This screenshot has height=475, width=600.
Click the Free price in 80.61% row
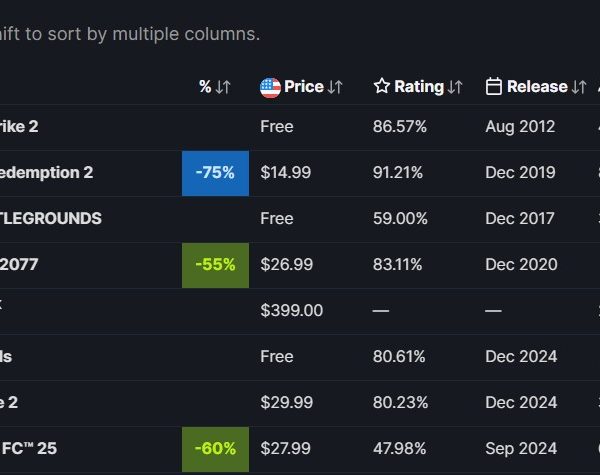click(x=277, y=357)
